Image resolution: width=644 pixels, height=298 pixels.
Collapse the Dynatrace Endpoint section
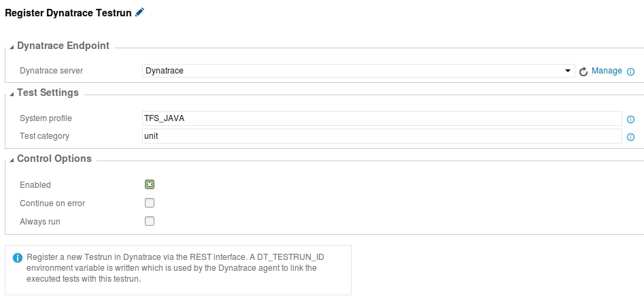[x=12, y=47]
